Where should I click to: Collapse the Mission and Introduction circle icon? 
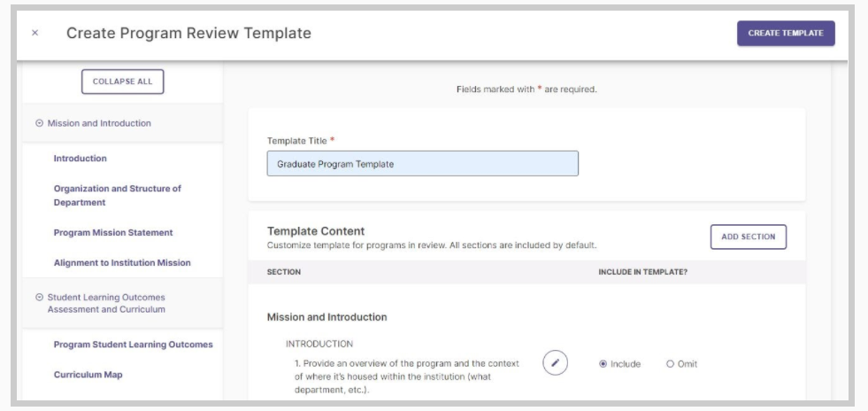pos(39,123)
